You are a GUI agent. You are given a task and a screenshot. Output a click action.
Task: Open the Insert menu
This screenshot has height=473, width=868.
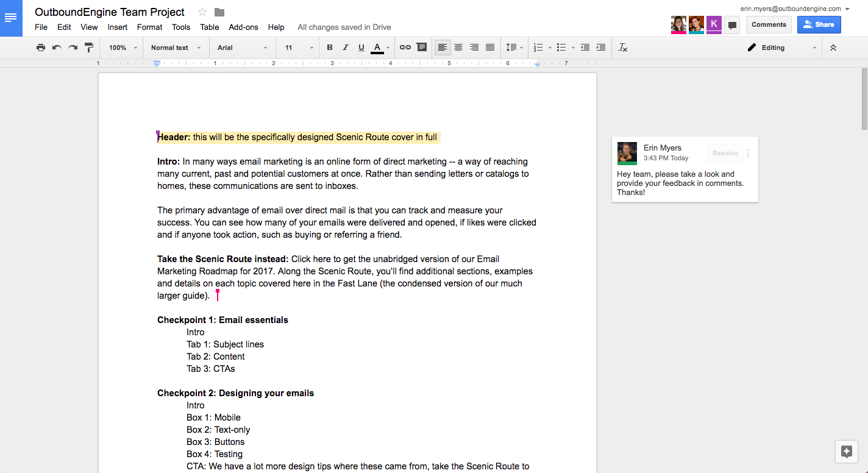[118, 27]
